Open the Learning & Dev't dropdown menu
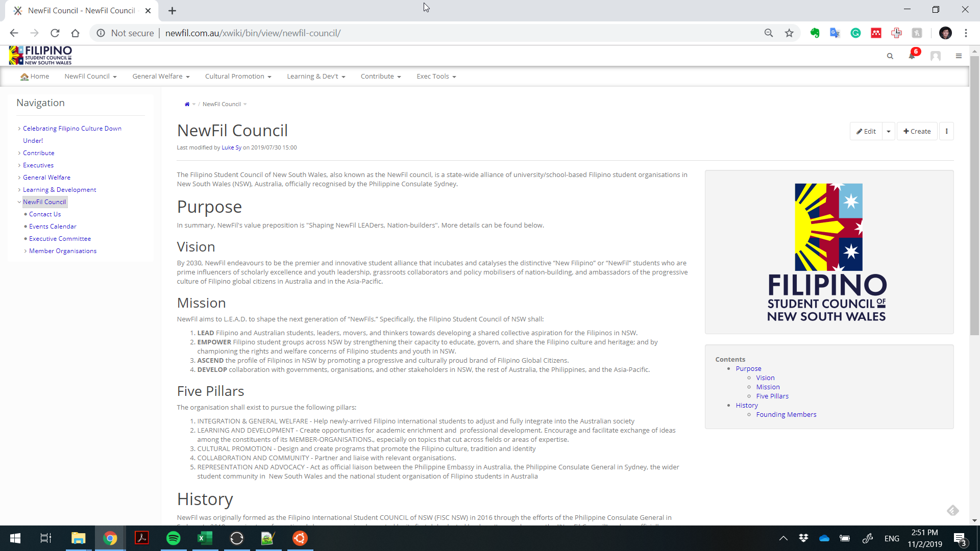This screenshot has height=551, width=980. [x=316, y=77]
